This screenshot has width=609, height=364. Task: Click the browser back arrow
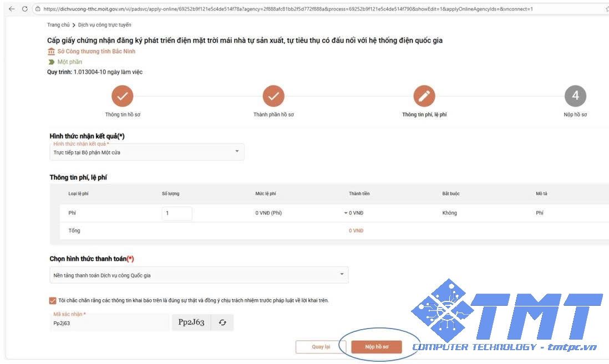coord(9,9)
